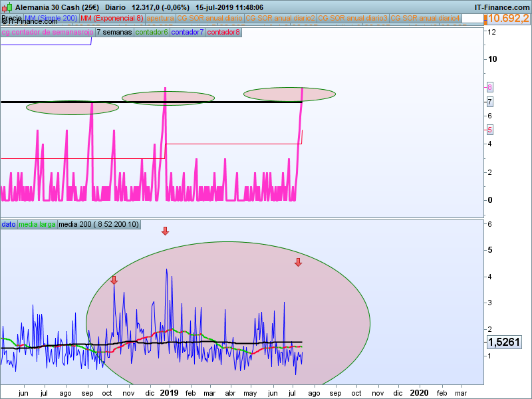
Task: Open 'cg contador de semanasrojo' indicator settings
Action: point(47,32)
